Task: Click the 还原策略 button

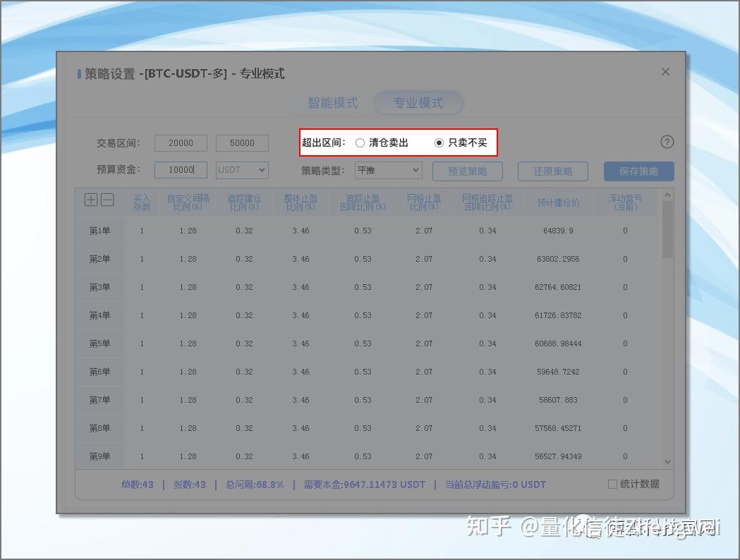Action: click(x=553, y=171)
